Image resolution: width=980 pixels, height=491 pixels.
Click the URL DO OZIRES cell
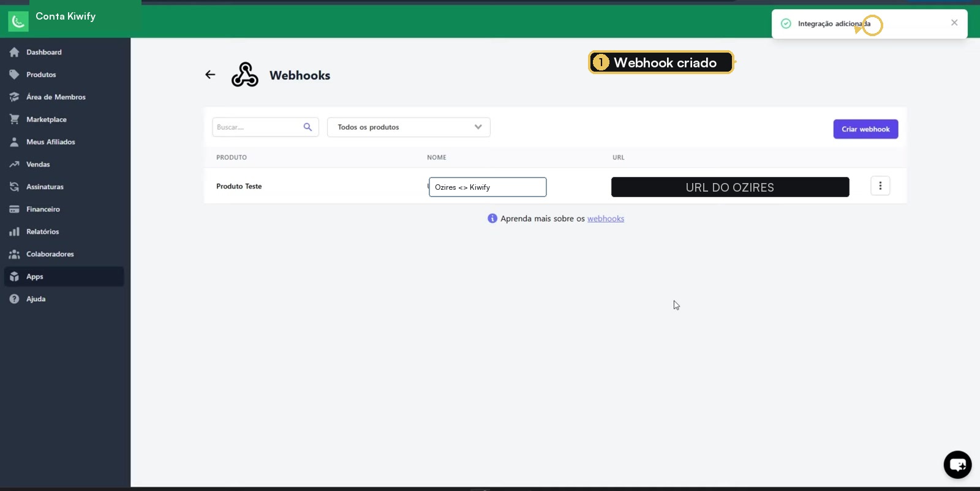click(x=730, y=187)
